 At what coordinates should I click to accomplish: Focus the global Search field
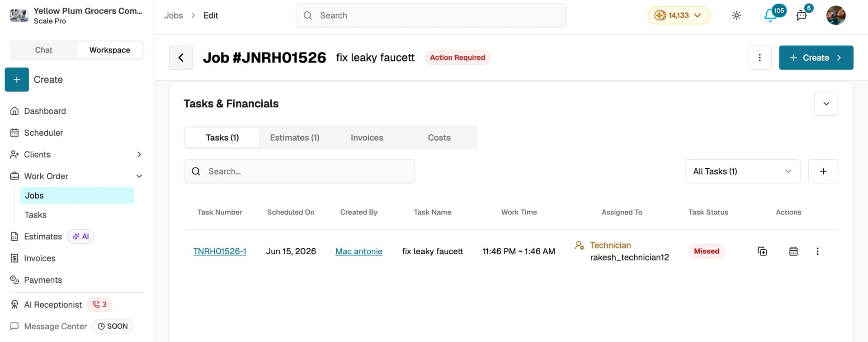click(430, 15)
